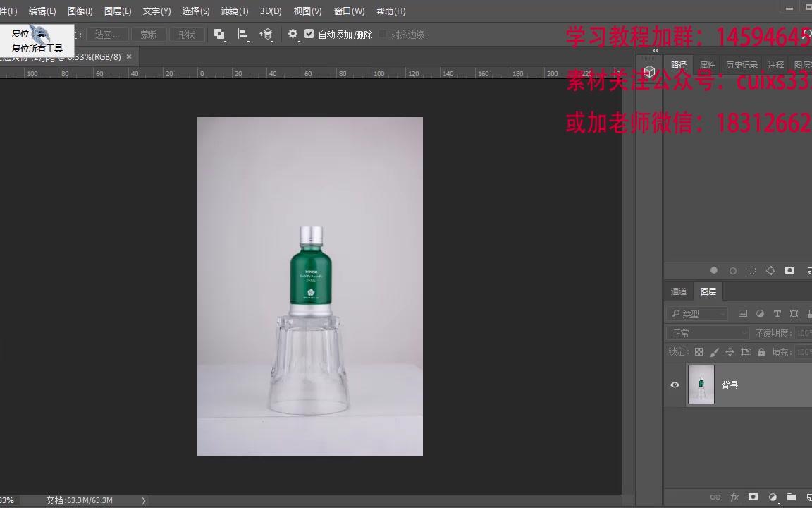The height and width of the screenshot is (508, 812).
Task: Click the link layers icon
Action: pyautogui.click(x=715, y=497)
